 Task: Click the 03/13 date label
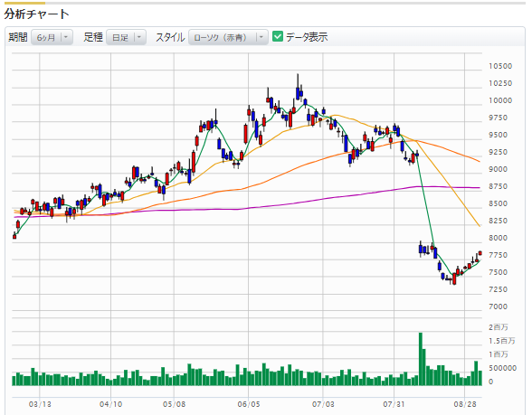click(x=40, y=404)
